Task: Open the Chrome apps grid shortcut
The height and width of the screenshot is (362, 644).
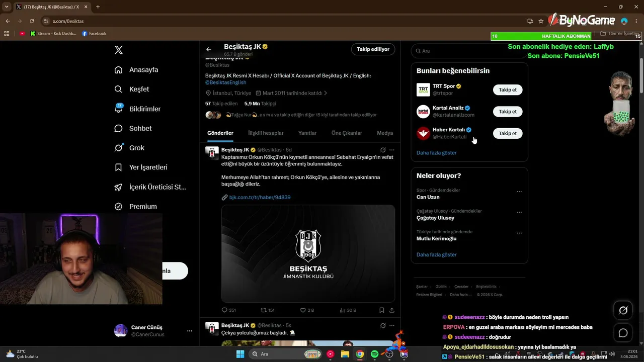Action: coord(7,34)
